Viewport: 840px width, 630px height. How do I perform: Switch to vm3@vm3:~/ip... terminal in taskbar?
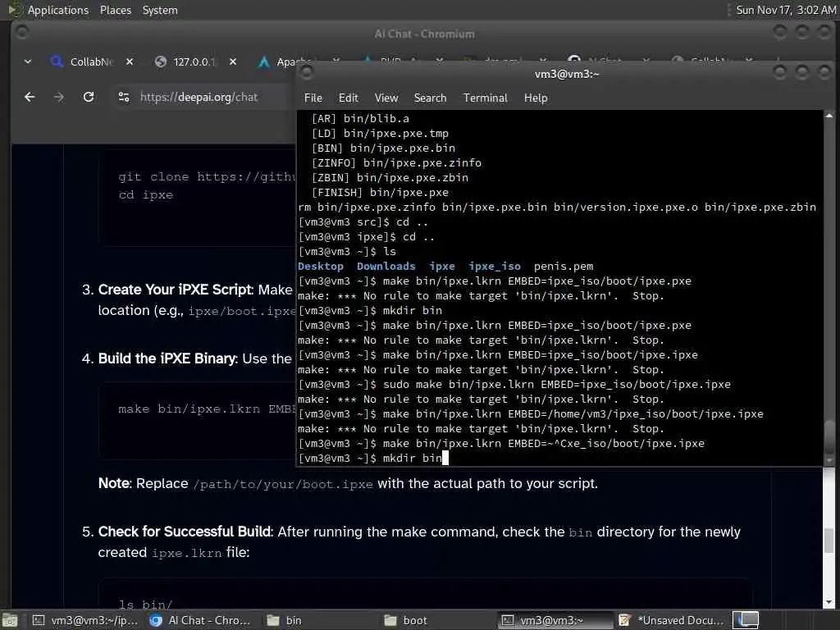click(85, 620)
